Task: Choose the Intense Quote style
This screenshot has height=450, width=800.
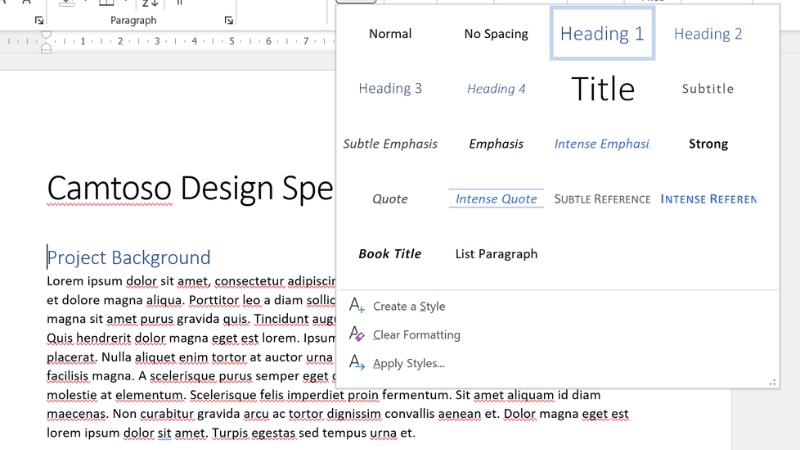Action: (x=496, y=199)
